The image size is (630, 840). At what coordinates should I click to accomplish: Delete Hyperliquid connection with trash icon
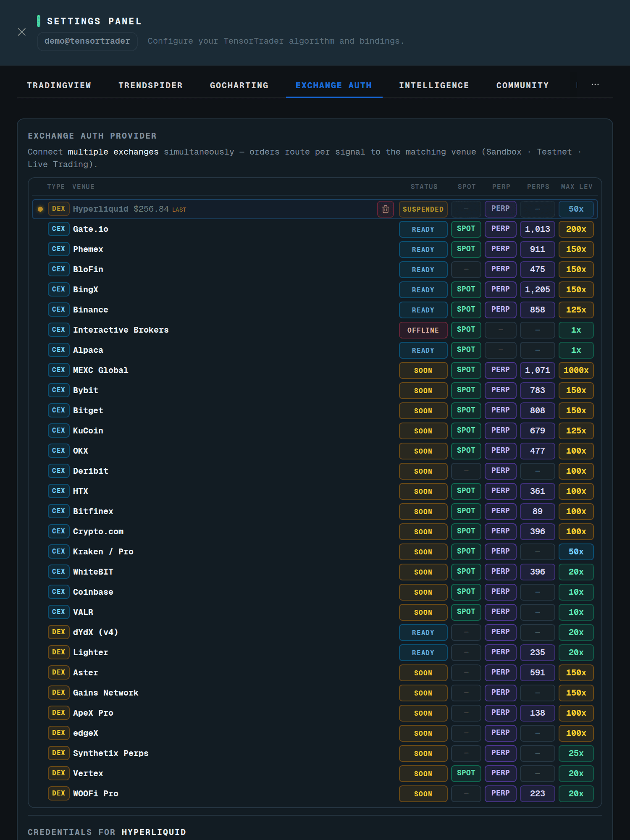coord(385,209)
